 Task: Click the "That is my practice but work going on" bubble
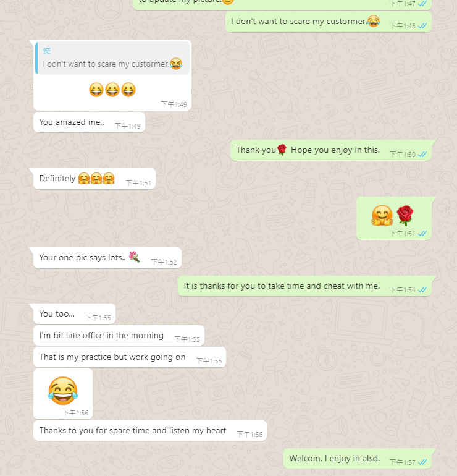(x=130, y=357)
